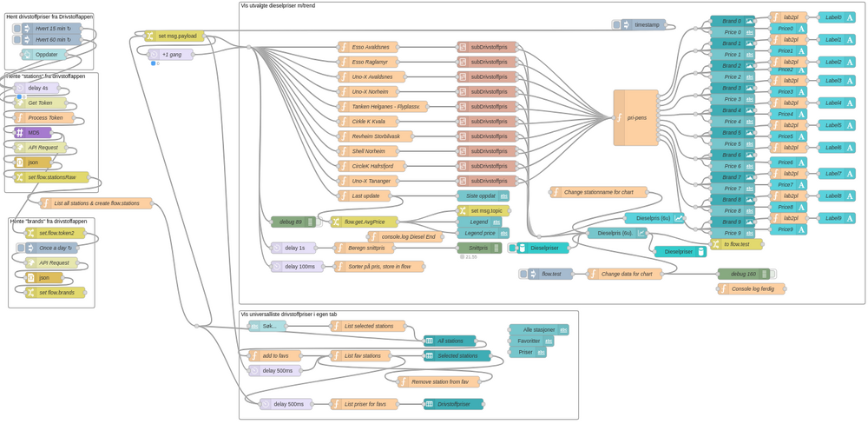Click the image icon on Brand 0 node
868x424 pixels.
point(750,21)
